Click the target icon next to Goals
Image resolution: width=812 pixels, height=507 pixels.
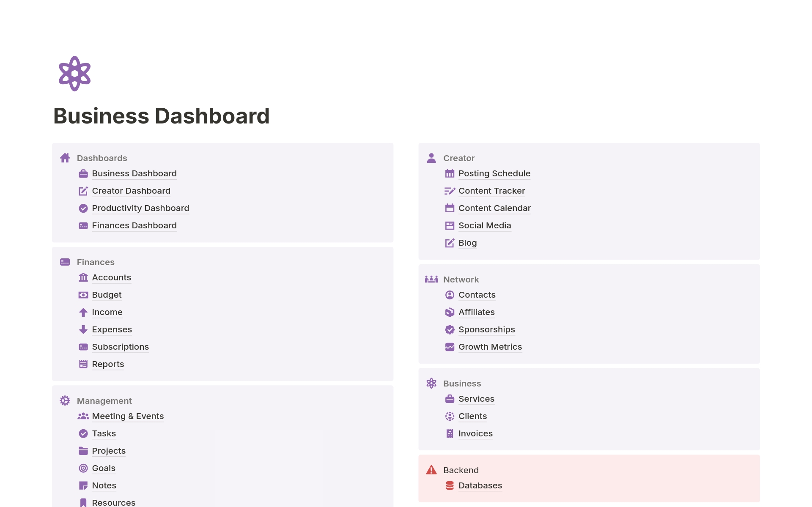(83, 468)
